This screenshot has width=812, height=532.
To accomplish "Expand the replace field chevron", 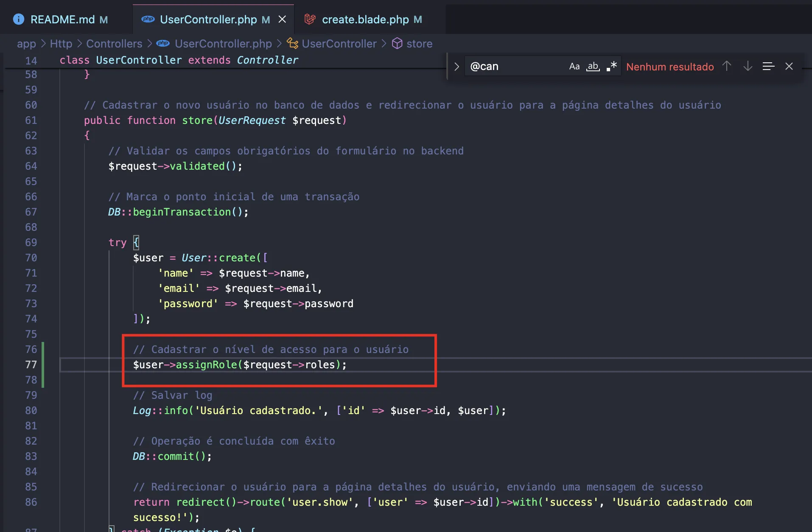I will pos(456,67).
